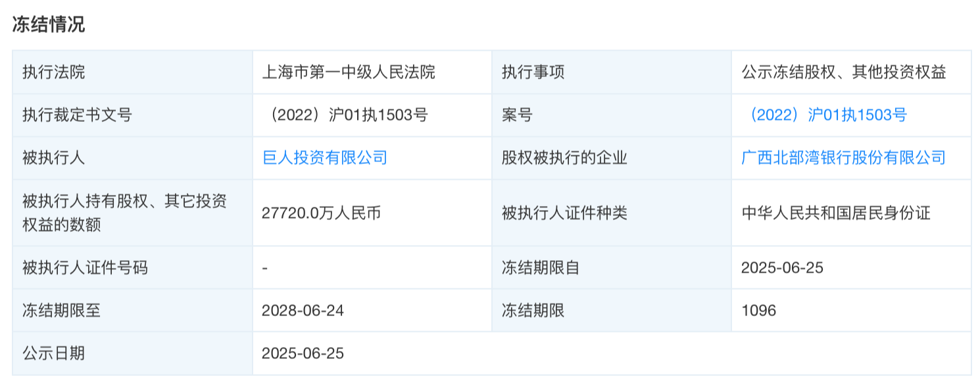The width and height of the screenshot is (980, 378).
Task: Open the 广西北部湾银行股份有限公司 link
Action: (843, 158)
